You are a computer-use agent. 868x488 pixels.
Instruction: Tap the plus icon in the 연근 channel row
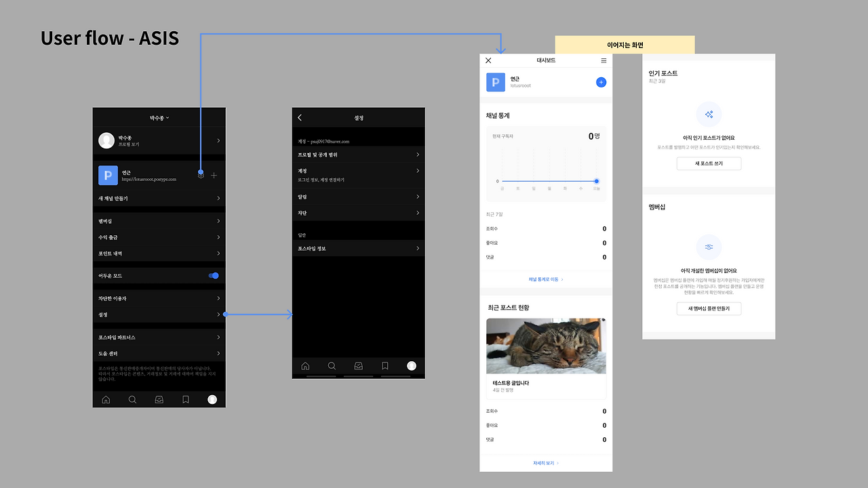point(214,176)
